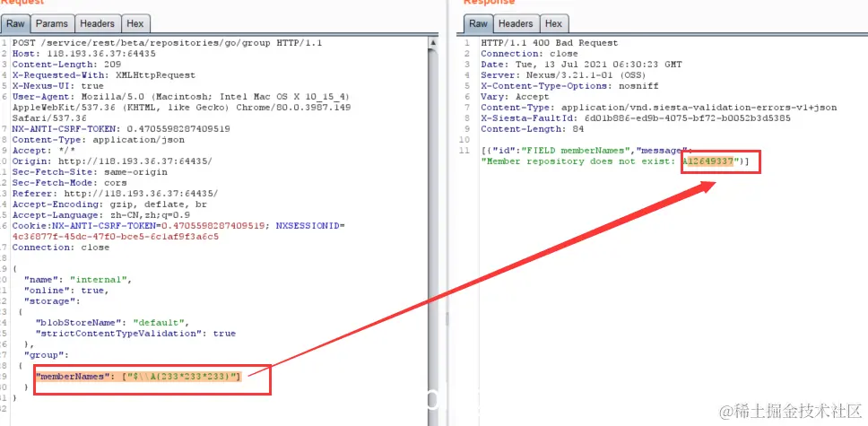Screen dimensions: 868x426
Task: Click Connection: close in the request panel
Action: click(61, 247)
